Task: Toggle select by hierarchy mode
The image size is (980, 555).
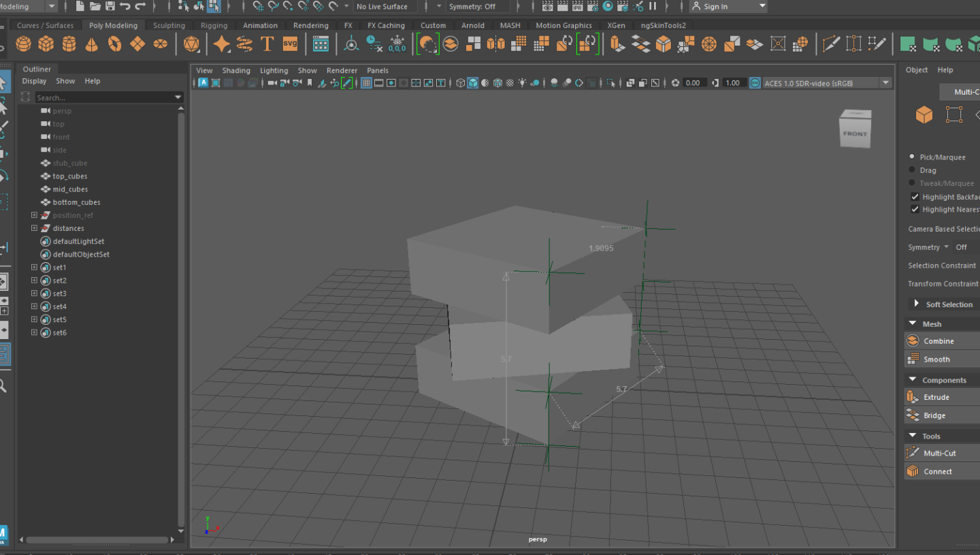Action: click(184, 6)
